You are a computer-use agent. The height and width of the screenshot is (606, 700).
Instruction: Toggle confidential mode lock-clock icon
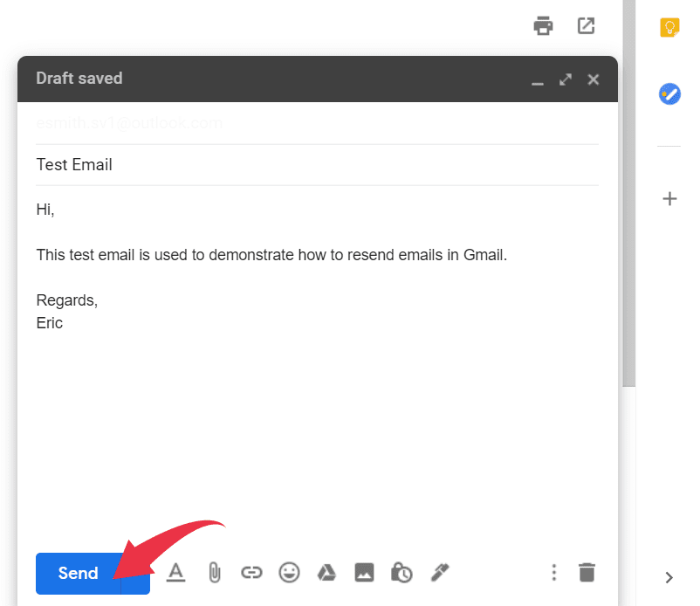401,573
